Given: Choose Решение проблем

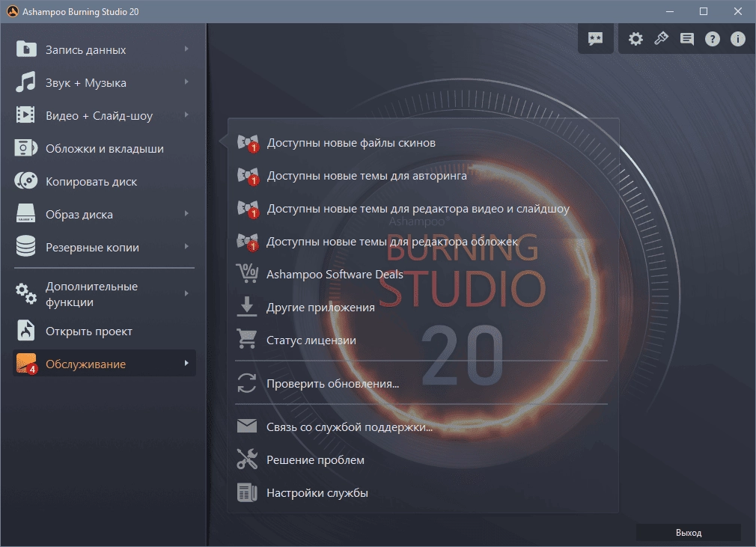Looking at the screenshot, I should (315, 459).
